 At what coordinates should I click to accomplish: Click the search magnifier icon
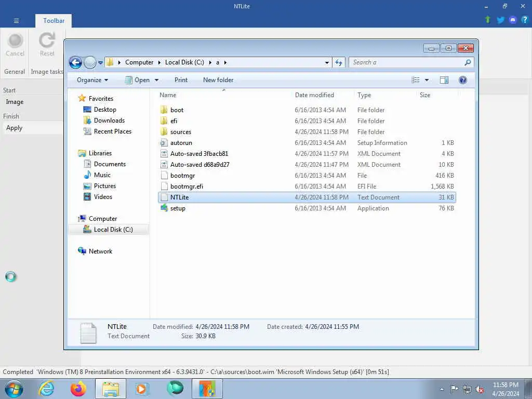468,62
